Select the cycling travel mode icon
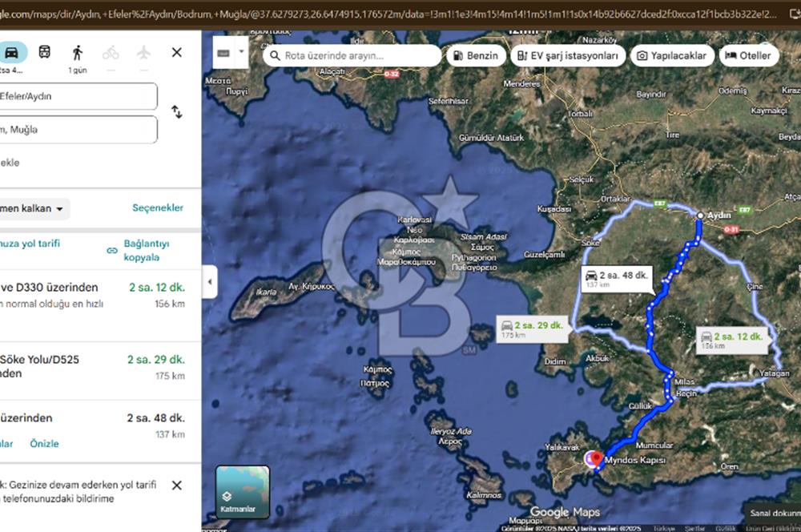This screenshot has height=532, width=801. [x=111, y=53]
